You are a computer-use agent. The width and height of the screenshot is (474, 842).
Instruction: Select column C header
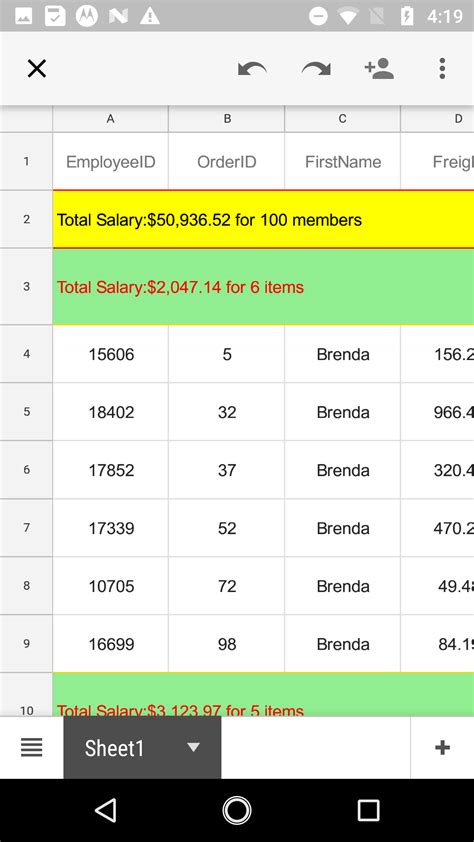tap(342, 119)
